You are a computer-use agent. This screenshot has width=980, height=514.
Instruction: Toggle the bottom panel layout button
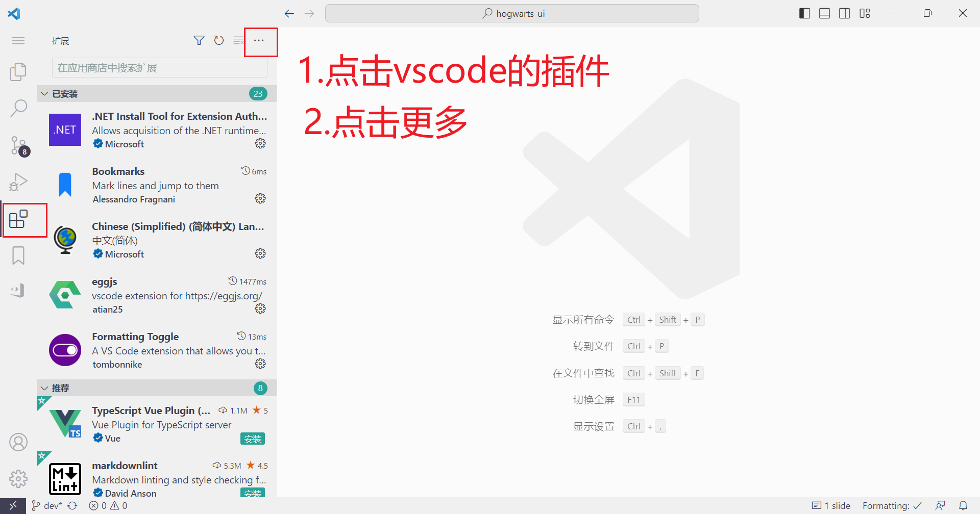(824, 13)
